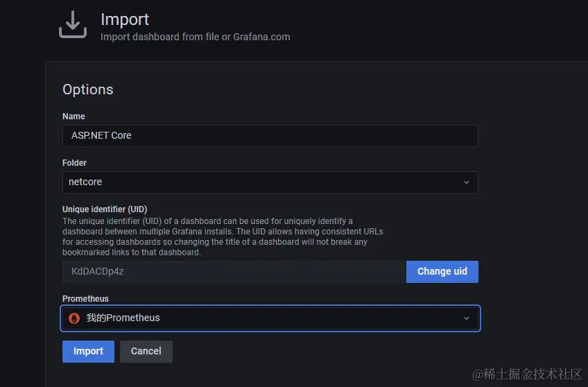Click the Folder field label
This screenshot has width=588, height=387.
click(x=74, y=163)
